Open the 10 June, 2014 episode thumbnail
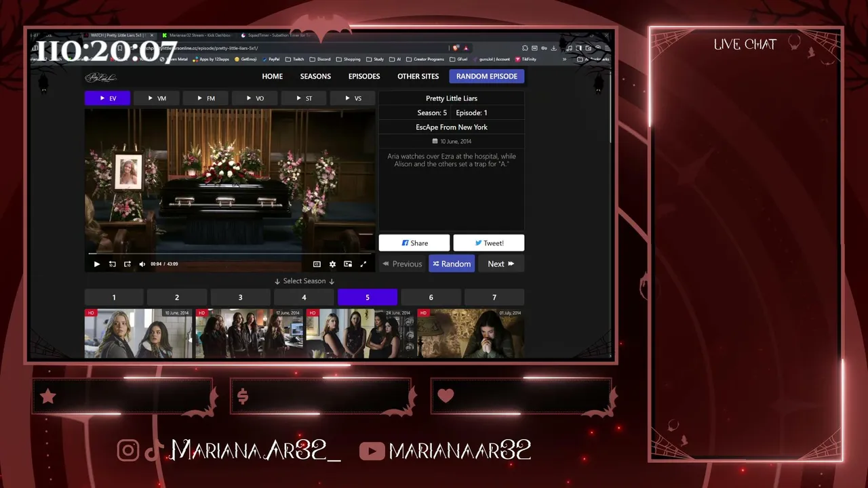 [138, 333]
